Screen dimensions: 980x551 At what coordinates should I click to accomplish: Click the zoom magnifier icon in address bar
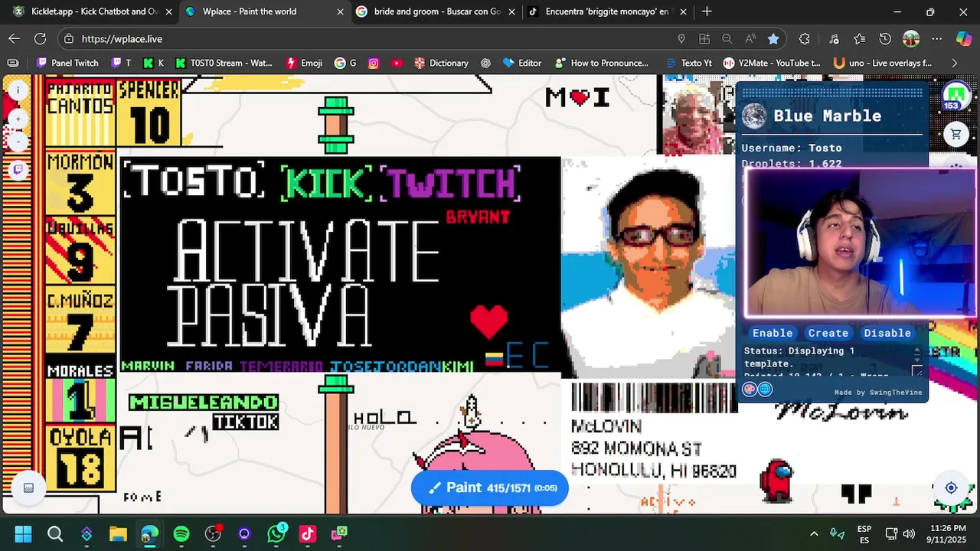pos(727,38)
